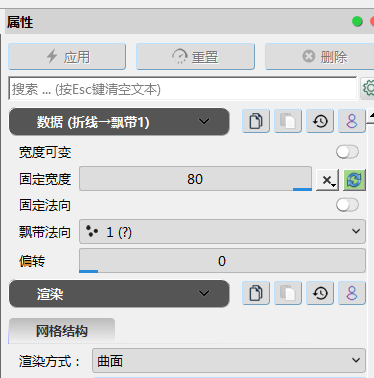Click the paste icon beside the 数据 section

click(x=288, y=121)
